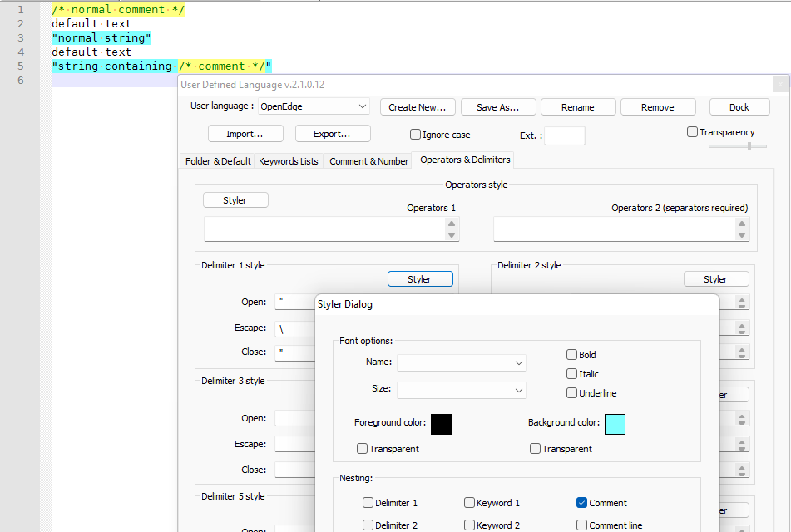Check the Bold checkbox

571,354
